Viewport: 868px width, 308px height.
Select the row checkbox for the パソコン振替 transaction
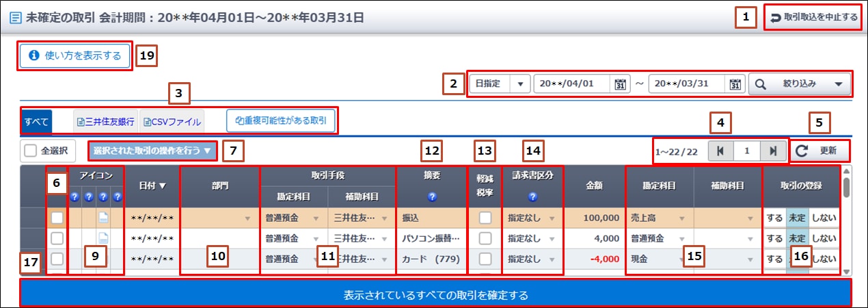[x=58, y=238]
